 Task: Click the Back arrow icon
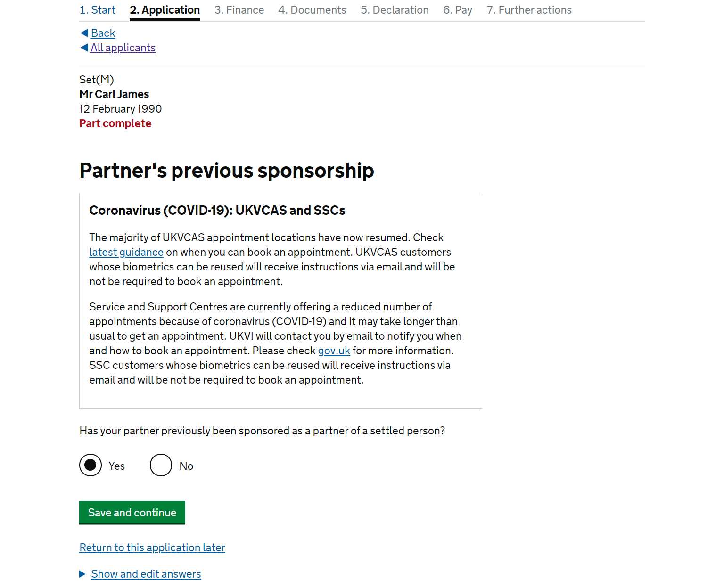(84, 33)
